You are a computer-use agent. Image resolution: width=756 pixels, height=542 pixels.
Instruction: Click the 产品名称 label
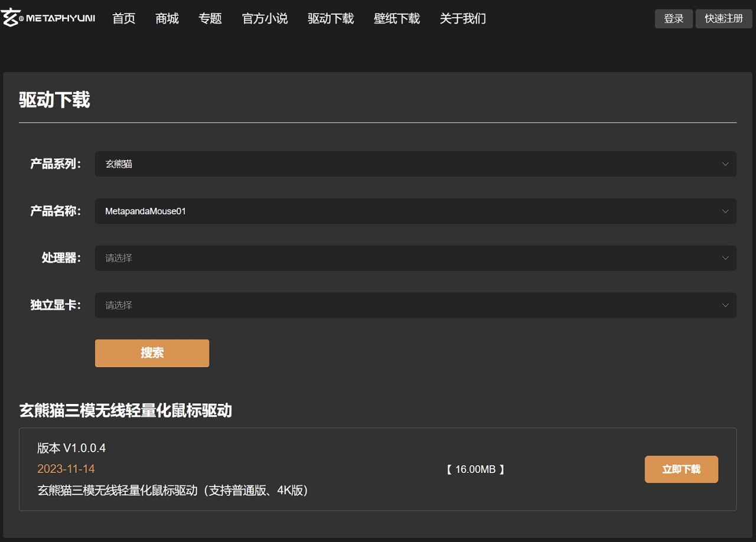(x=56, y=211)
